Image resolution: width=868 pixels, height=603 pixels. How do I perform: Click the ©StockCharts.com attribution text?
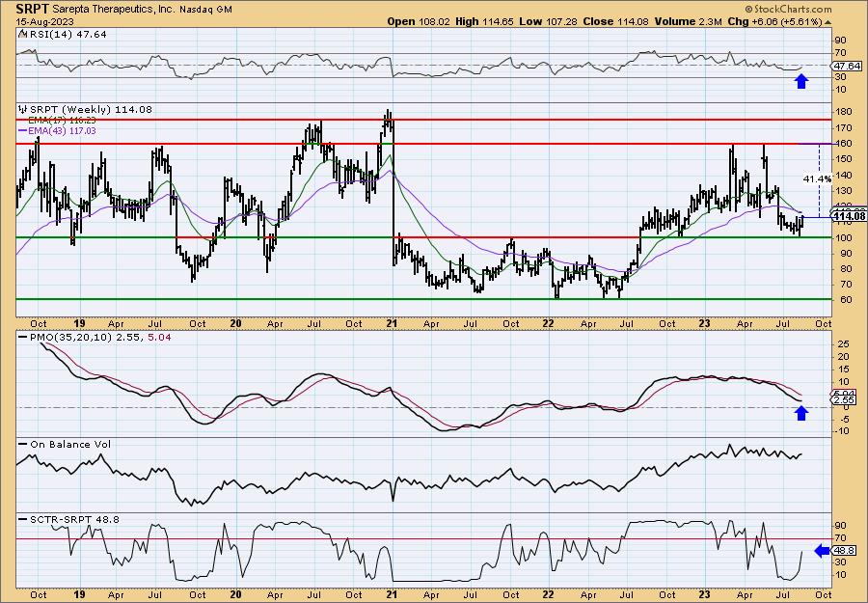(788, 9)
